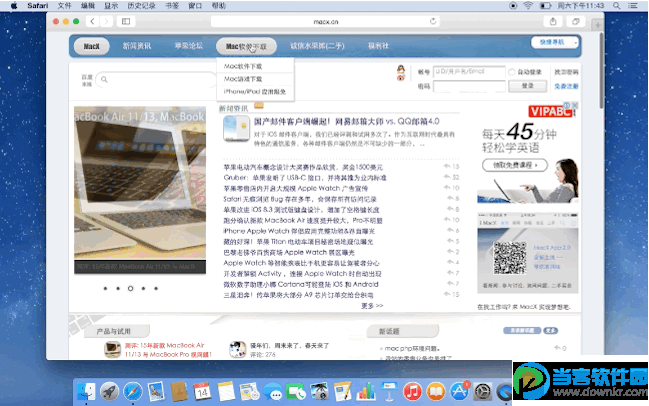Open the 历史记录 menu
649x406 pixels.
click(x=142, y=6)
